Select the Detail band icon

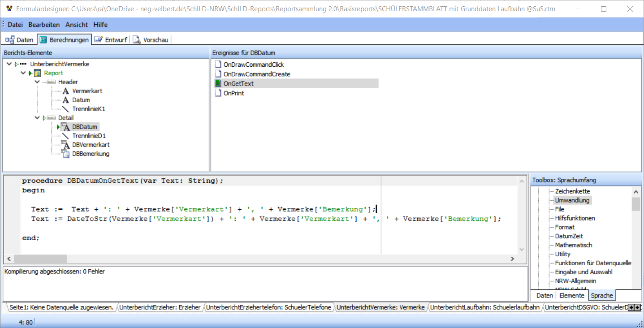tap(51, 118)
